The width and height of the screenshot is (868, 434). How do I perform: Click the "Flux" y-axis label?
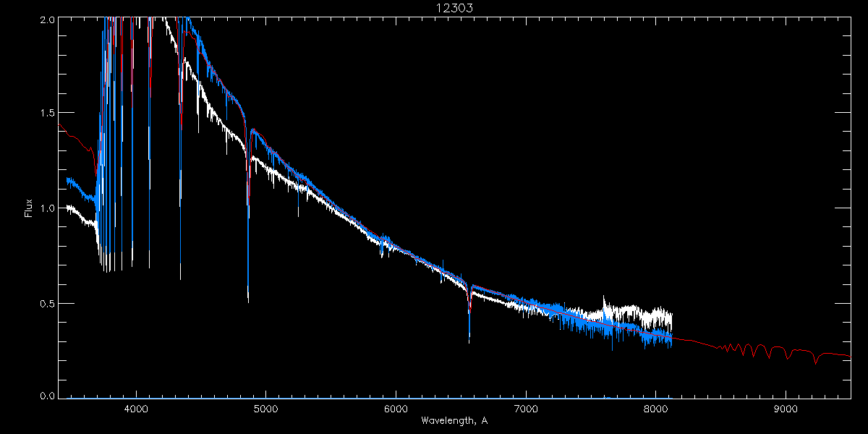pos(28,208)
